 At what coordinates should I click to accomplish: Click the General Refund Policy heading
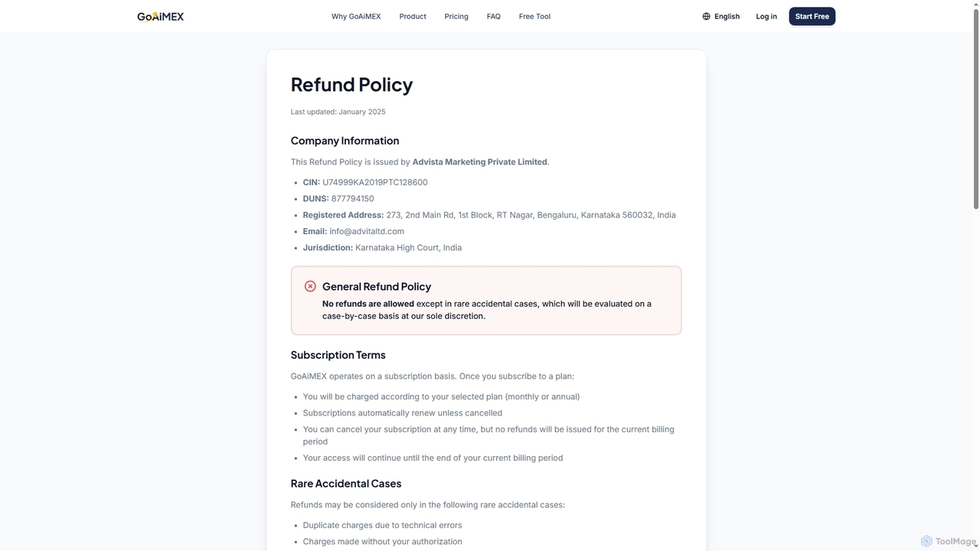point(377,286)
